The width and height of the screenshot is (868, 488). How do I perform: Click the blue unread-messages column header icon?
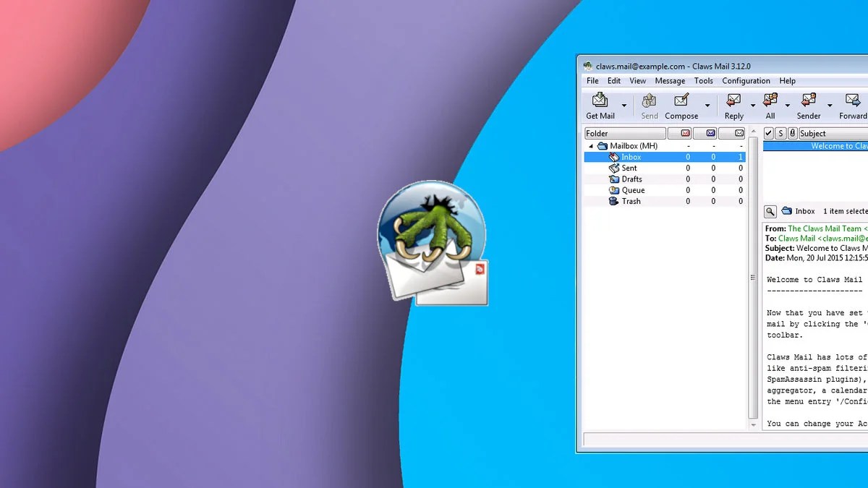coord(710,133)
